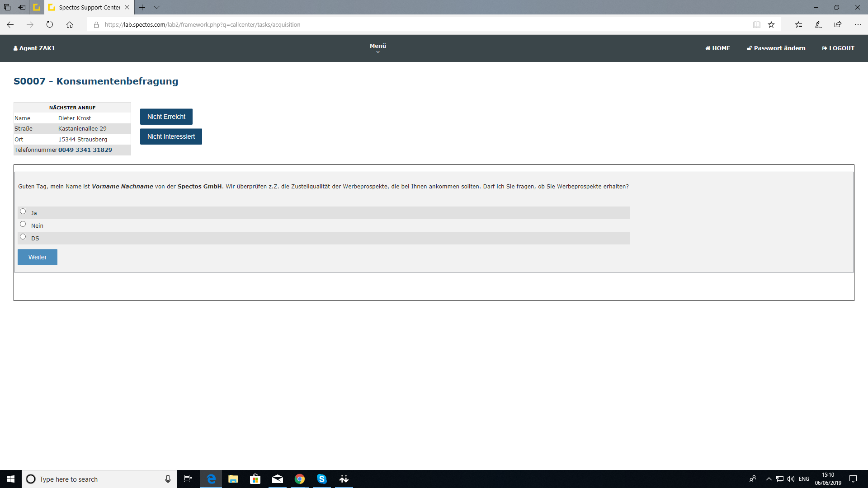The height and width of the screenshot is (488, 868).
Task: Select the Nein radio button
Action: (x=23, y=224)
